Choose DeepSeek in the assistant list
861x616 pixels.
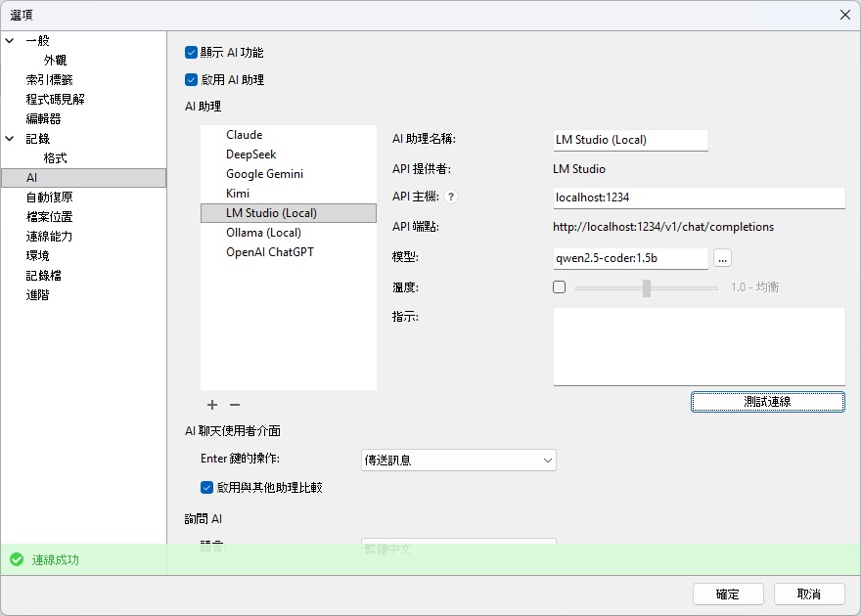coord(289,154)
